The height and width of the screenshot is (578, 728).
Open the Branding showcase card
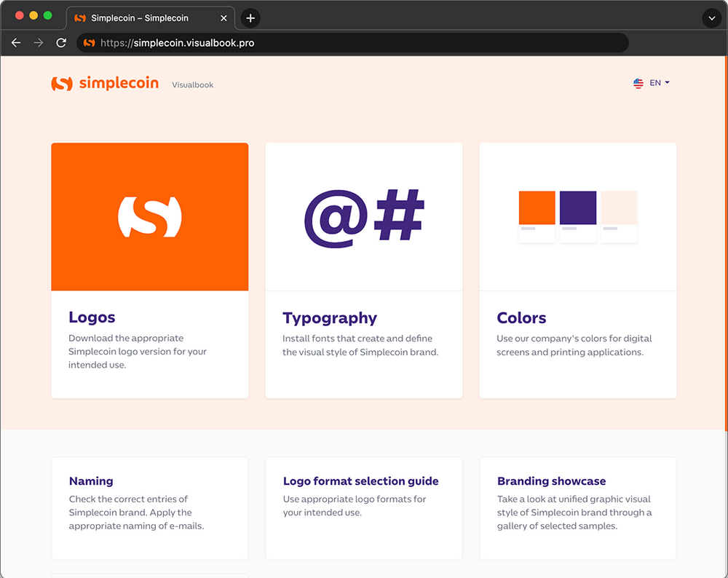[578, 508]
